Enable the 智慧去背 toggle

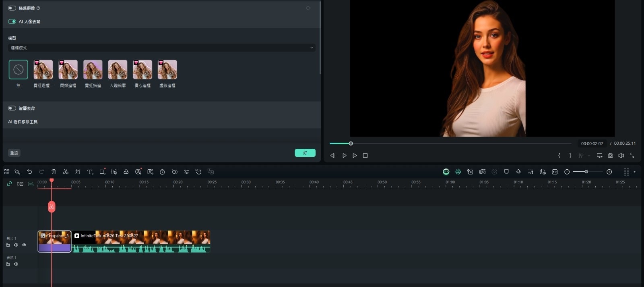click(12, 108)
